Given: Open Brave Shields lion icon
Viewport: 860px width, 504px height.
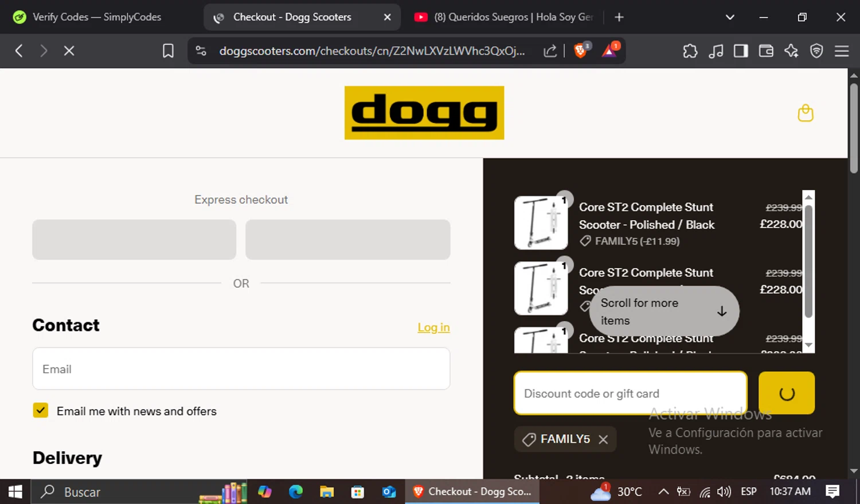Looking at the screenshot, I should (580, 50).
